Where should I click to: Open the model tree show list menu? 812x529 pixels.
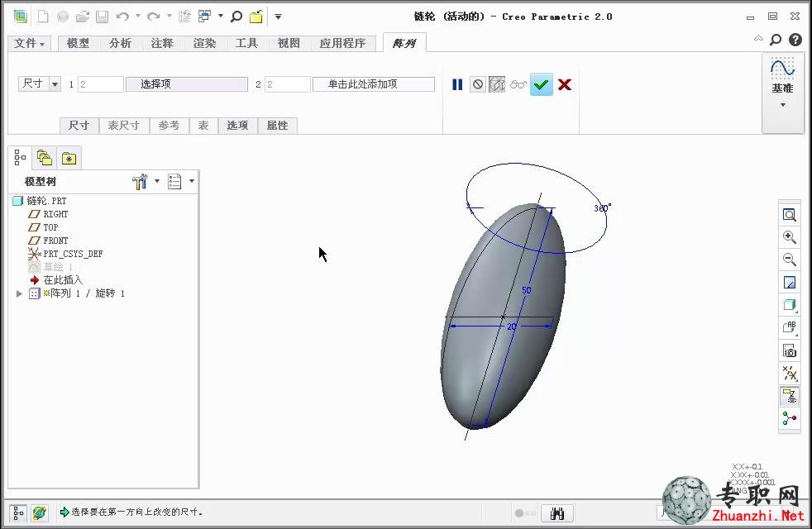(181, 181)
